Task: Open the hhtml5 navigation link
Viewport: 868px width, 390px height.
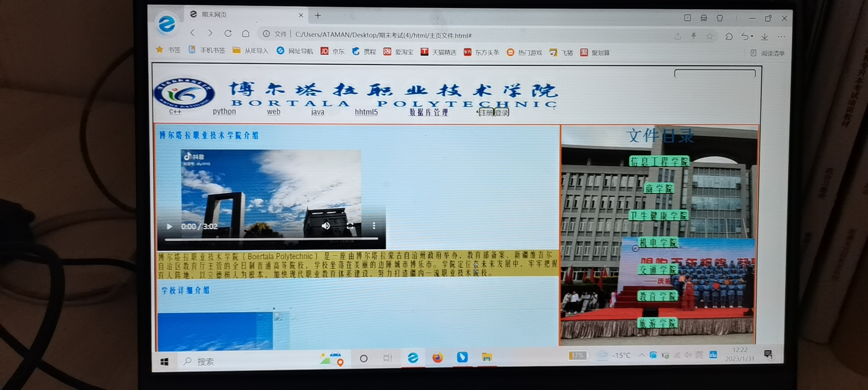Action: [366, 112]
